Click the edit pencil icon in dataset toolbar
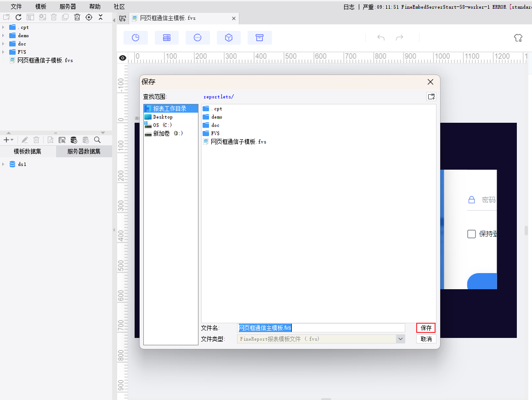Screen dimensions: 532x400 click(x=25, y=140)
